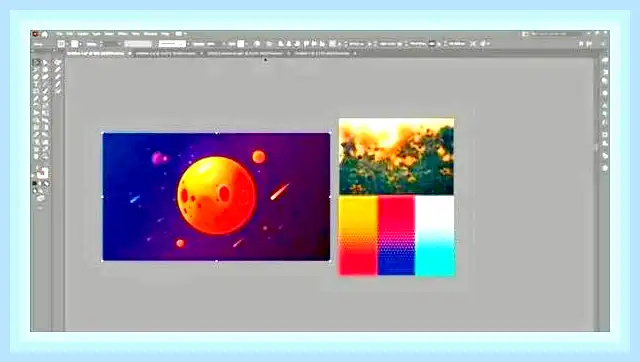Open the Type menu
This screenshot has height=362, width=640.
pyautogui.click(x=96, y=34)
